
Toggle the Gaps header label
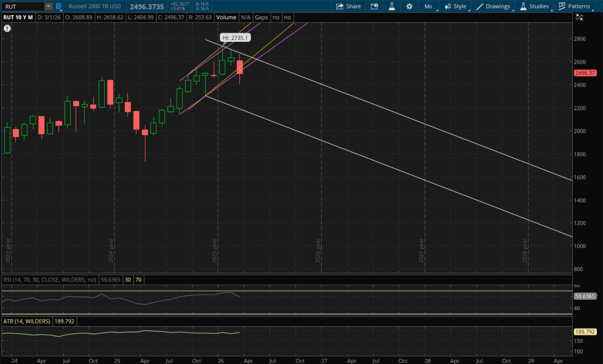tap(261, 17)
